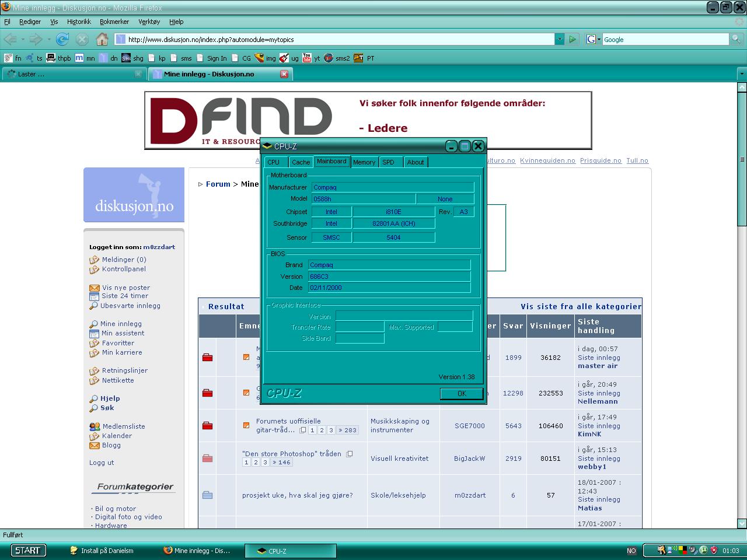Click the Windows START button

tap(27, 550)
